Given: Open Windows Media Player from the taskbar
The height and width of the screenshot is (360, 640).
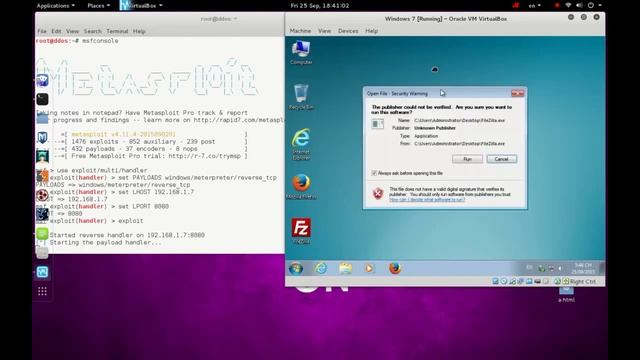Looking at the screenshot, I should (x=369, y=268).
